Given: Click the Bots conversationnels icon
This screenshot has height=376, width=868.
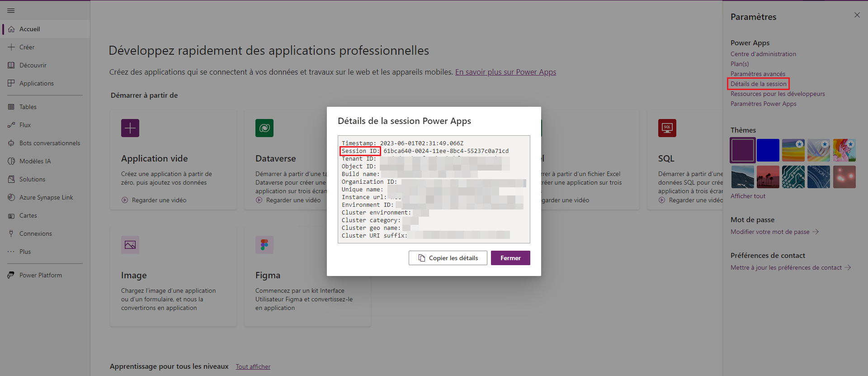Looking at the screenshot, I should (x=11, y=143).
